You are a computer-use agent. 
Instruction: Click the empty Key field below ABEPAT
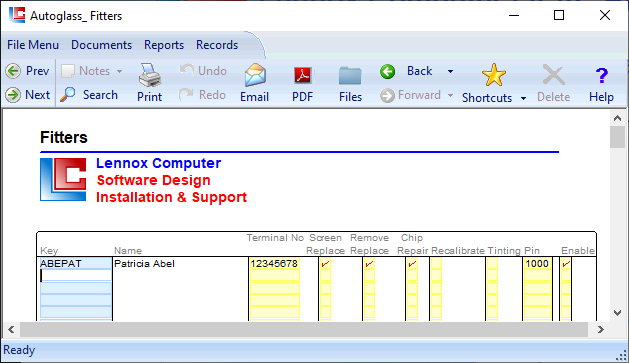coord(75,275)
